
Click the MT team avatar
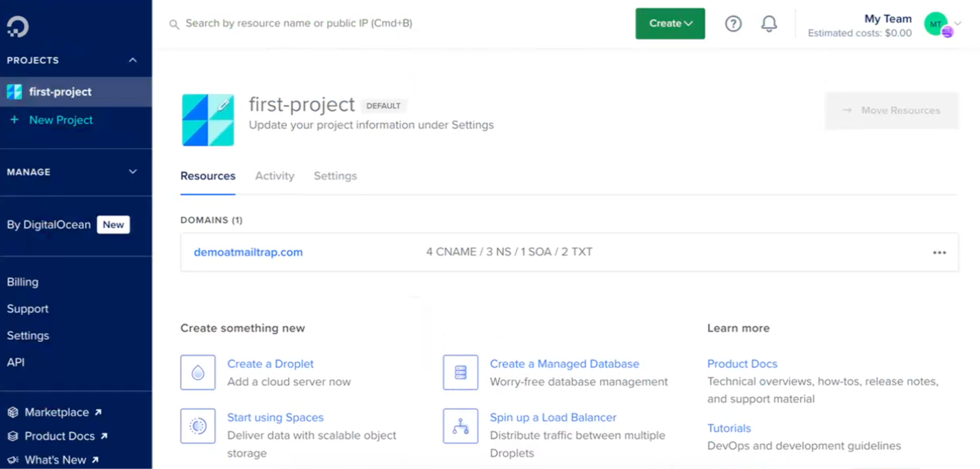[935, 24]
